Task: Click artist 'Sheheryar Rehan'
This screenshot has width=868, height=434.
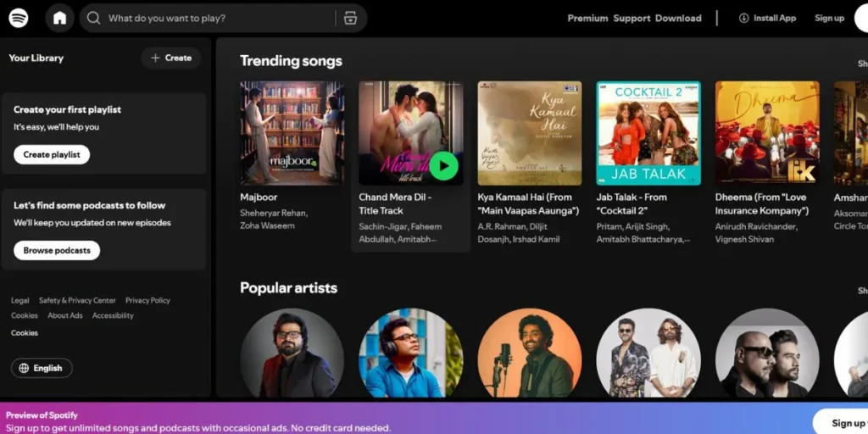Action: (x=274, y=213)
